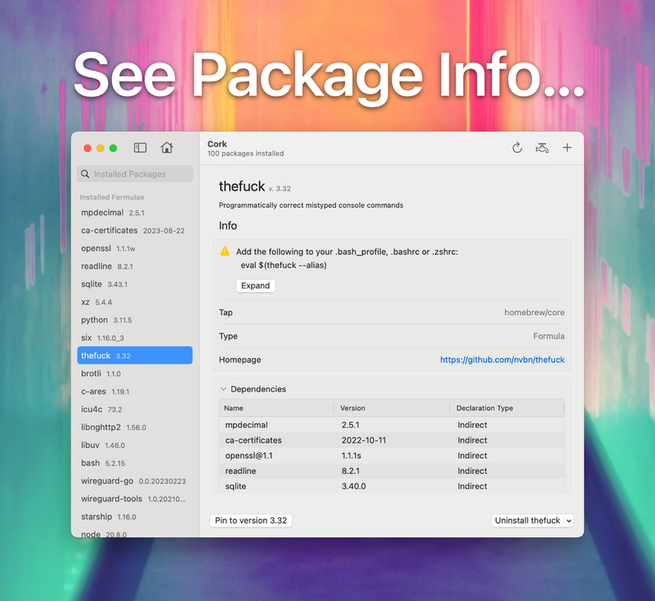Pin to version 3.32 button

click(251, 520)
